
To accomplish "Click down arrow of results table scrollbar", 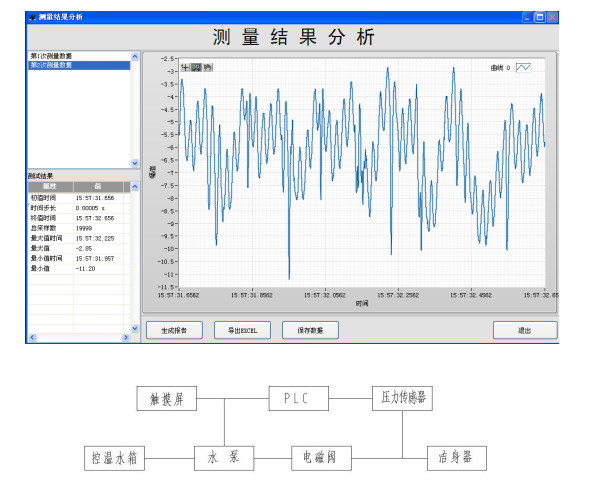I will pyautogui.click(x=135, y=328).
